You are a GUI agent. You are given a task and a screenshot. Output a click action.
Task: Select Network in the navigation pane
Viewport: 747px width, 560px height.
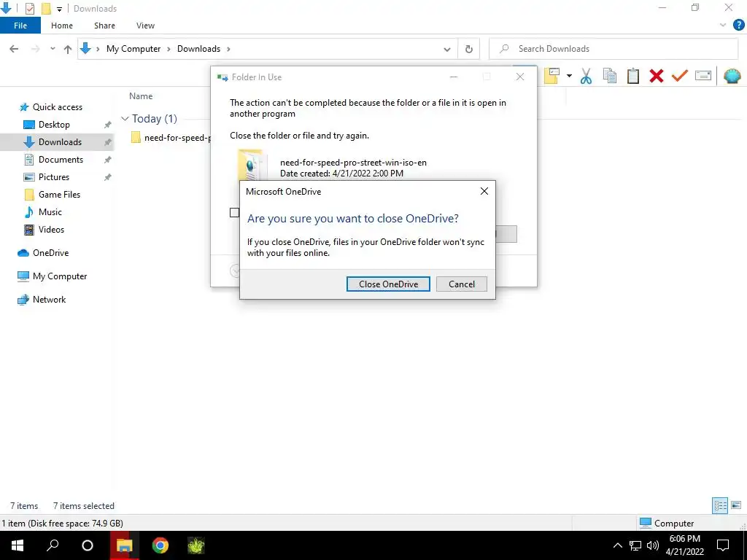tap(49, 300)
